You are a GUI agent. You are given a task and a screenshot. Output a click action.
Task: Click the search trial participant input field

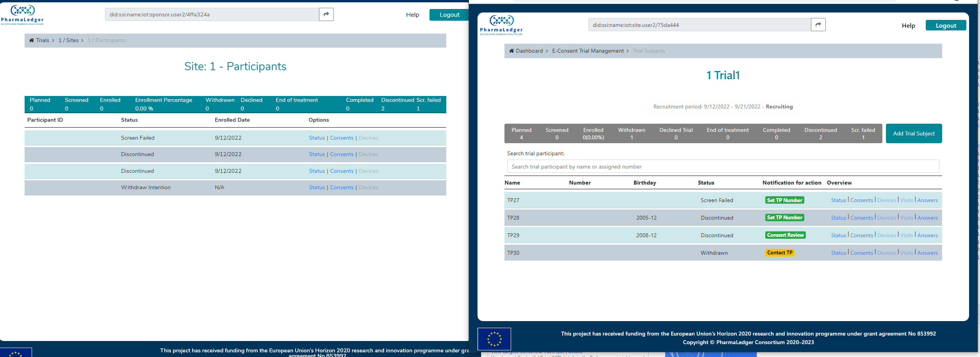coord(722,166)
